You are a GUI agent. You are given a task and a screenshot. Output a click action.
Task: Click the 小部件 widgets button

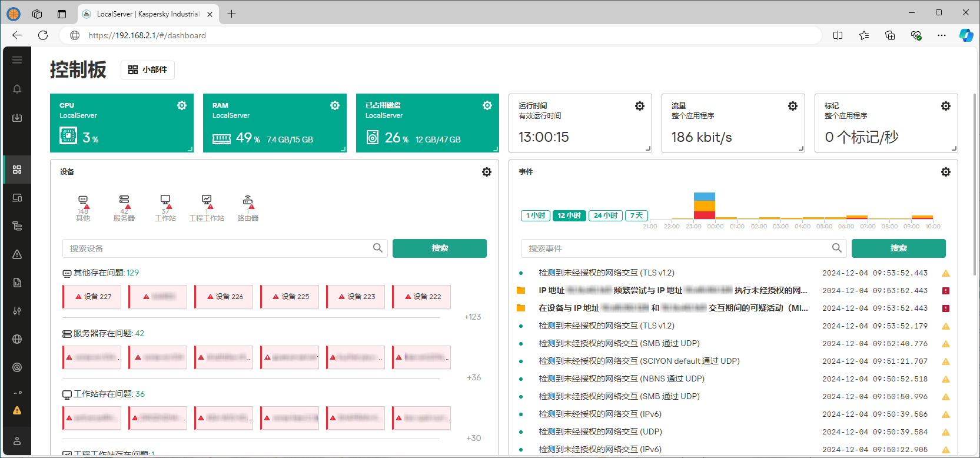(x=148, y=69)
